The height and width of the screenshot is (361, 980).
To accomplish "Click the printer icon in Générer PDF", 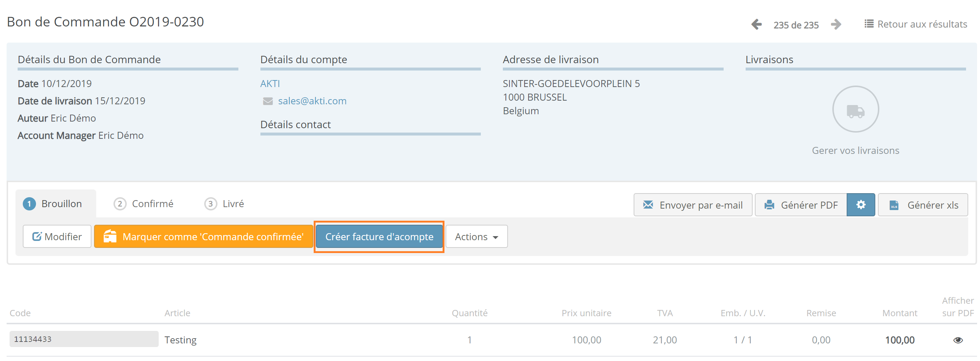I will [769, 205].
